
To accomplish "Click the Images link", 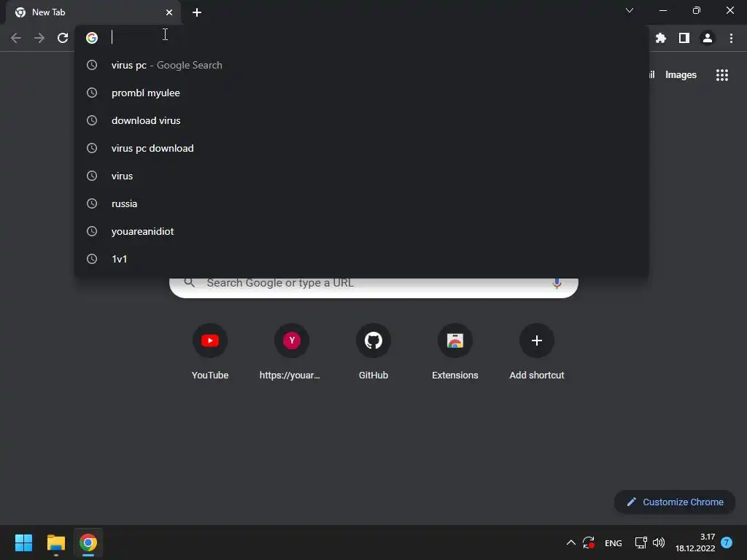I will tap(681, 75).
